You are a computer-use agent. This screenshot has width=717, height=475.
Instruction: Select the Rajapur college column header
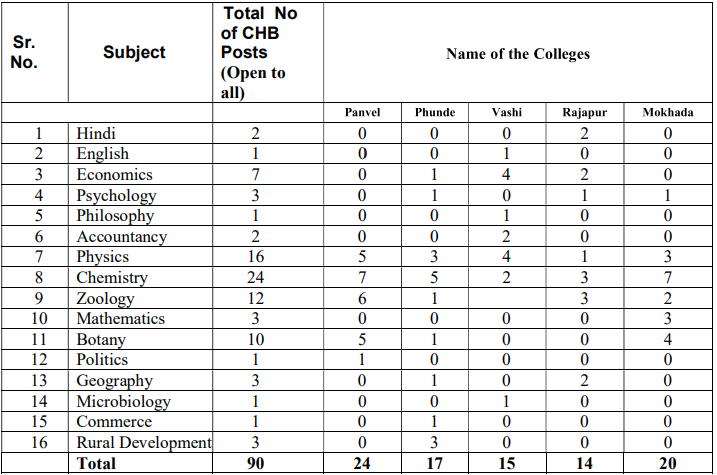pos(584,112)
